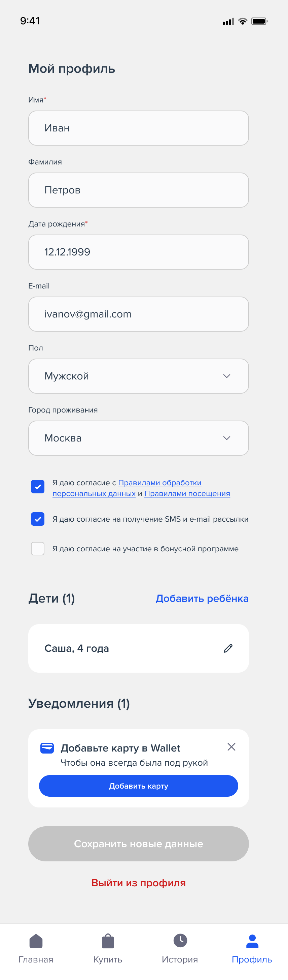Open the Главная home tab icon
This screenshot has height=980, width=288.
pyautogui.click(x=36, y=941)
